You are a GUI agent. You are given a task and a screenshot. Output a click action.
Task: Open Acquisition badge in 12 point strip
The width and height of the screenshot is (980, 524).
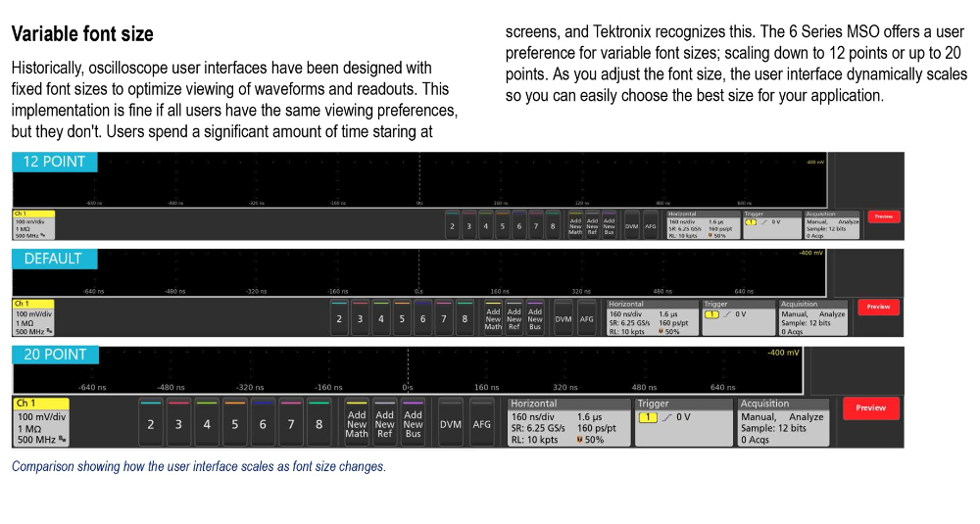(832, 225)
